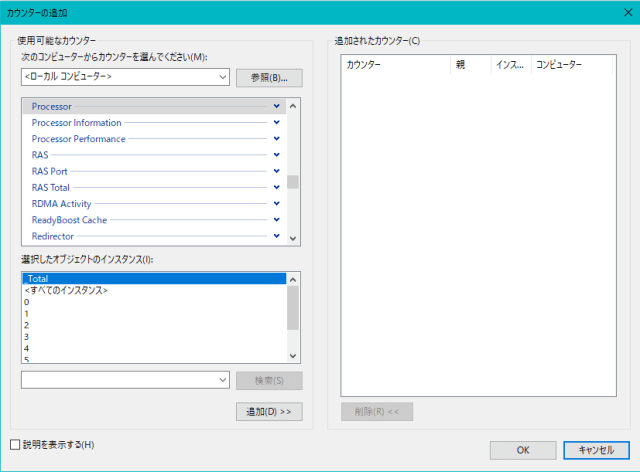Image resolution: width=640 pixels, height=472 pixels.
Task: Select the _Total instance
Action: [150, 279]
